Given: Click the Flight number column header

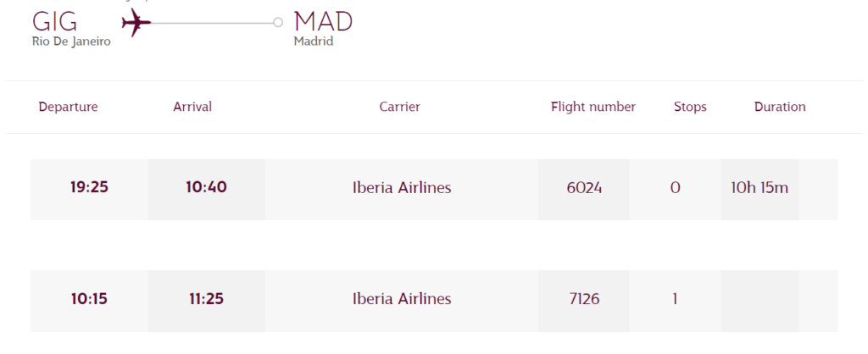Looking at the screenshot, I should (593, 107).
